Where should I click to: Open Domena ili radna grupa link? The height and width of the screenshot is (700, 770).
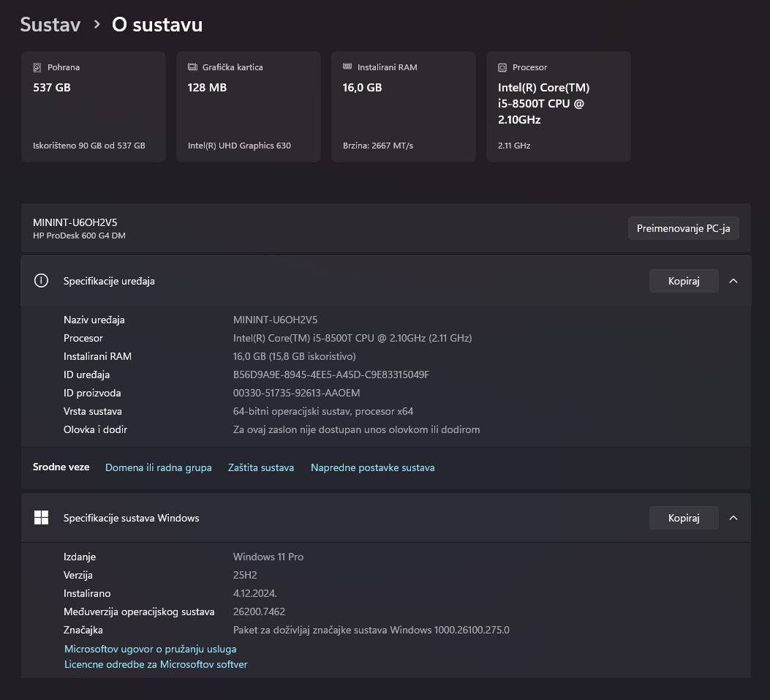pos(159,467)
